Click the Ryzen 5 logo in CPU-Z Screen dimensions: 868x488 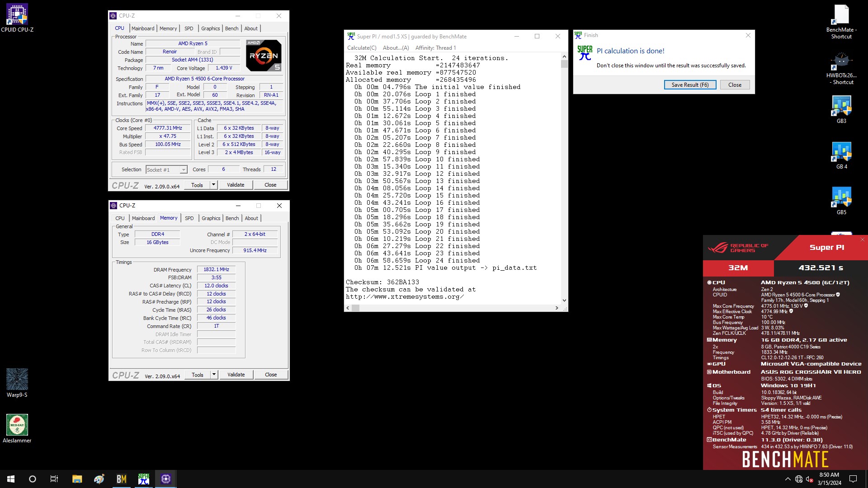click(x=264, y=56)
